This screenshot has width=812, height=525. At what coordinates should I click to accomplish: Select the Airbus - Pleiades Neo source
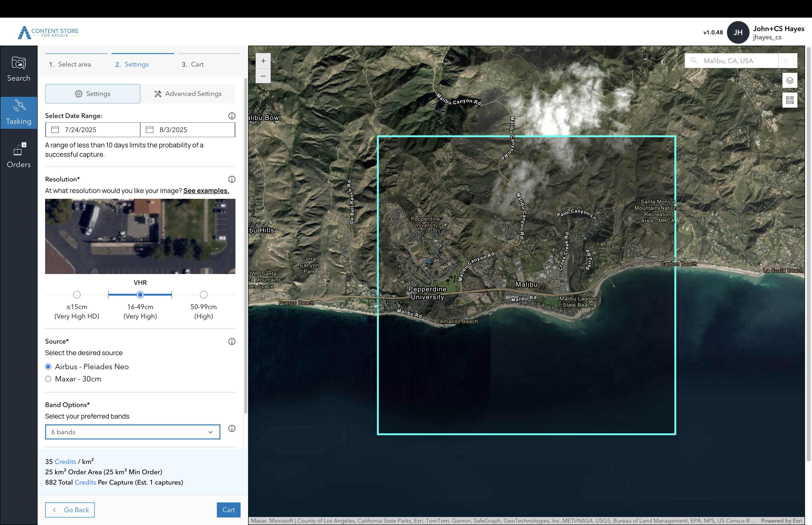pyautogui.click(x=48, y=366)
